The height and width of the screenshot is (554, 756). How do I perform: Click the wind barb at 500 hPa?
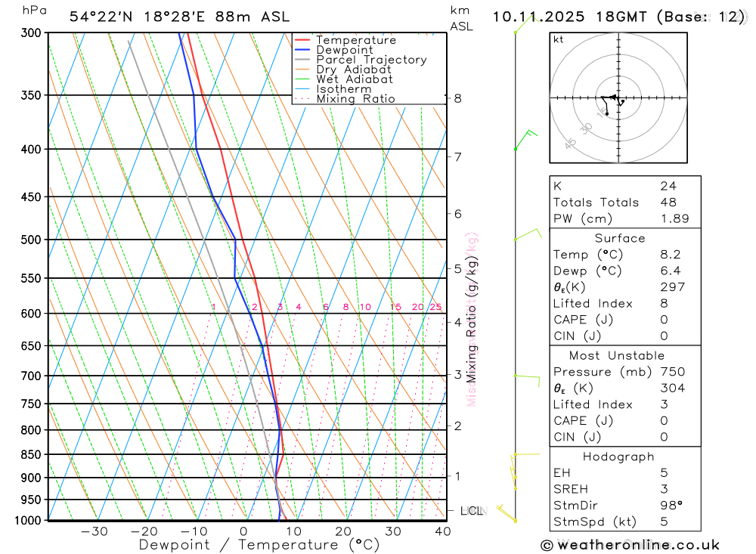click(x=528, y=234)
